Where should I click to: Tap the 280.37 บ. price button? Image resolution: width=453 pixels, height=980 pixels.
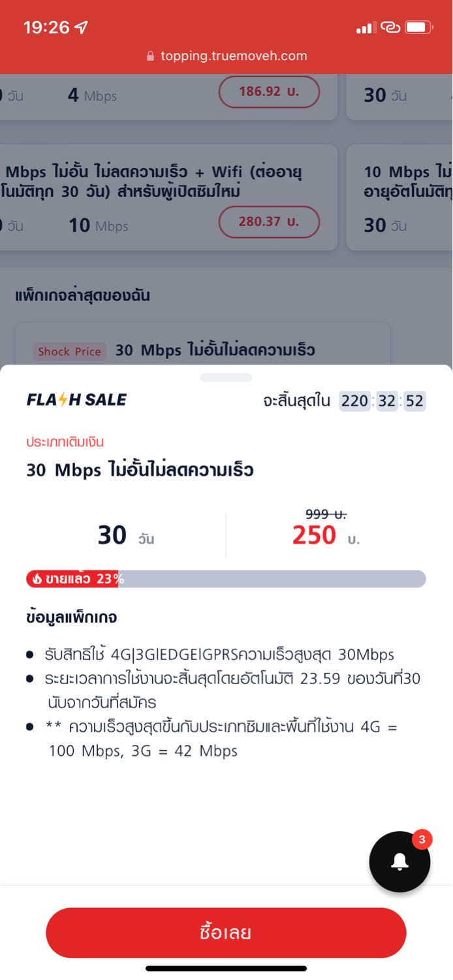269,221
